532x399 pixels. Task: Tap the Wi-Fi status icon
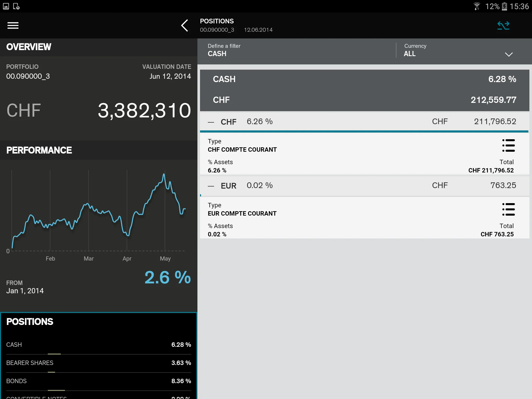coord(477,6)
